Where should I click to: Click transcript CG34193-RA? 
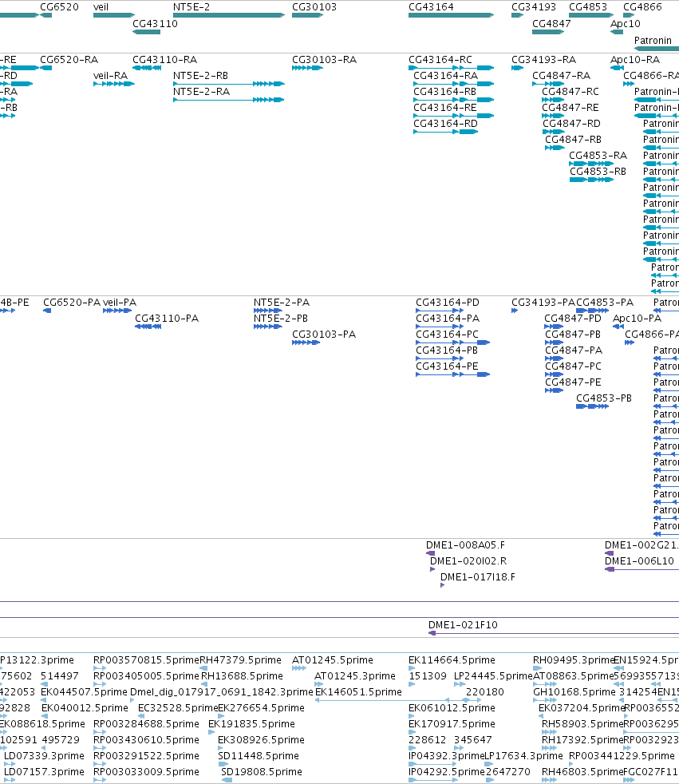point(543,60)
